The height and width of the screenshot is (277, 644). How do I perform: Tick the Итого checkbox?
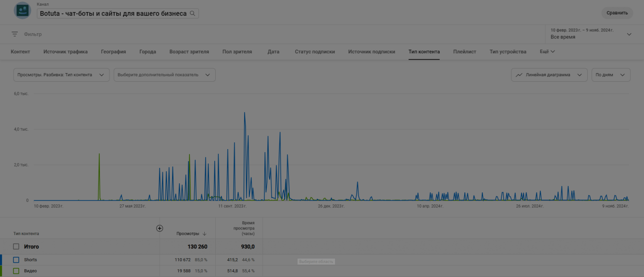pos(16,246)
